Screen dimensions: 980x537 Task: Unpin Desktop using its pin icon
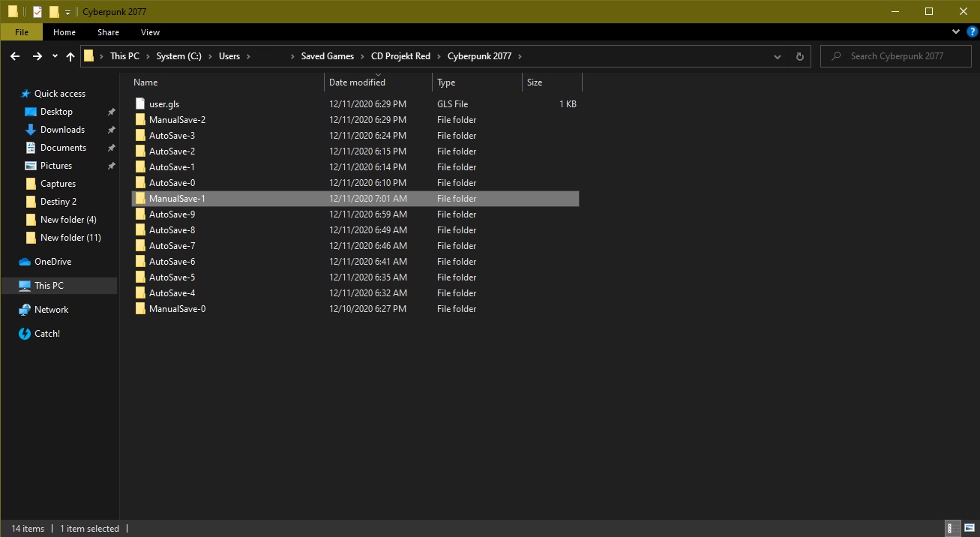pos(111,112)
